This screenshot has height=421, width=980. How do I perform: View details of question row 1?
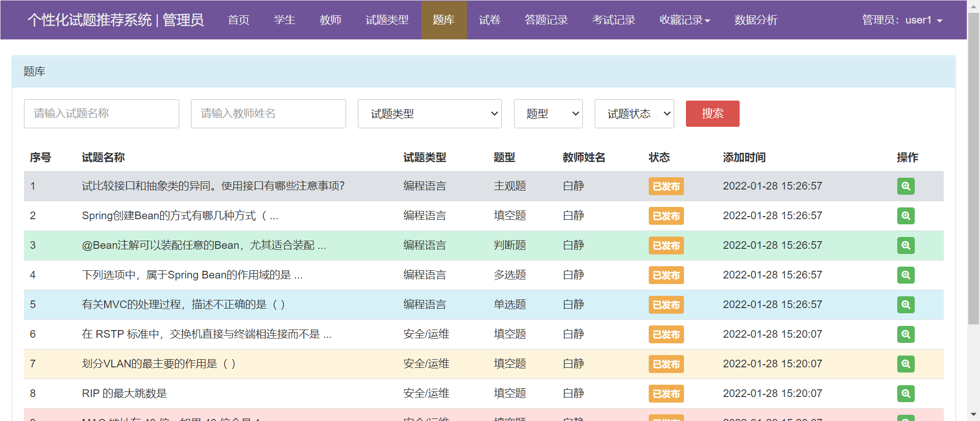905,186
